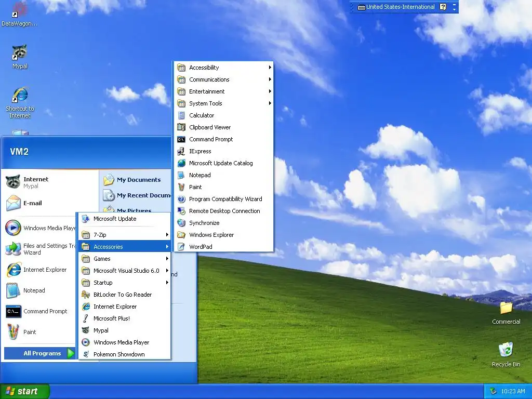Select the Mypal desktop shortcut

20,57
